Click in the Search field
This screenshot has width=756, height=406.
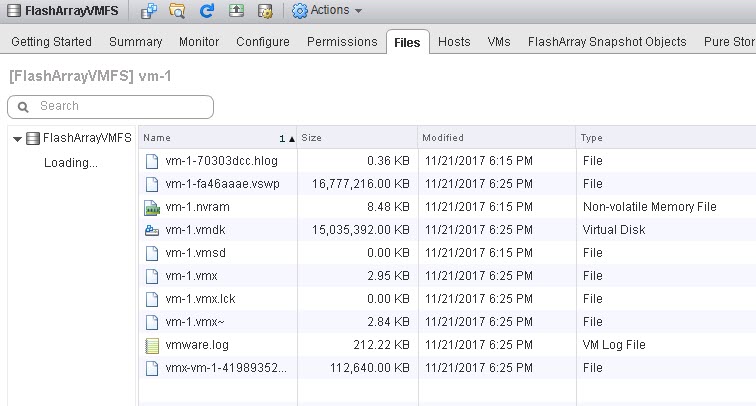110,107
